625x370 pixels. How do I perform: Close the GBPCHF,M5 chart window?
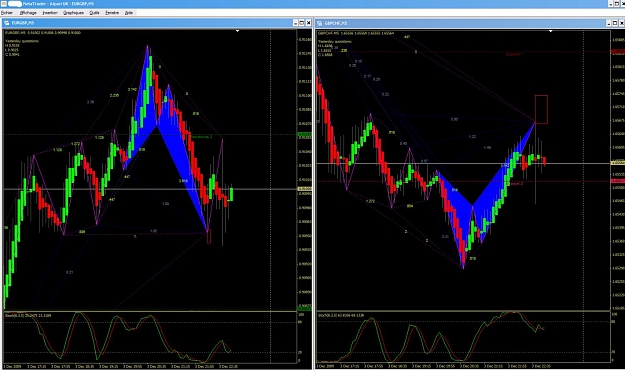(621, 23)
